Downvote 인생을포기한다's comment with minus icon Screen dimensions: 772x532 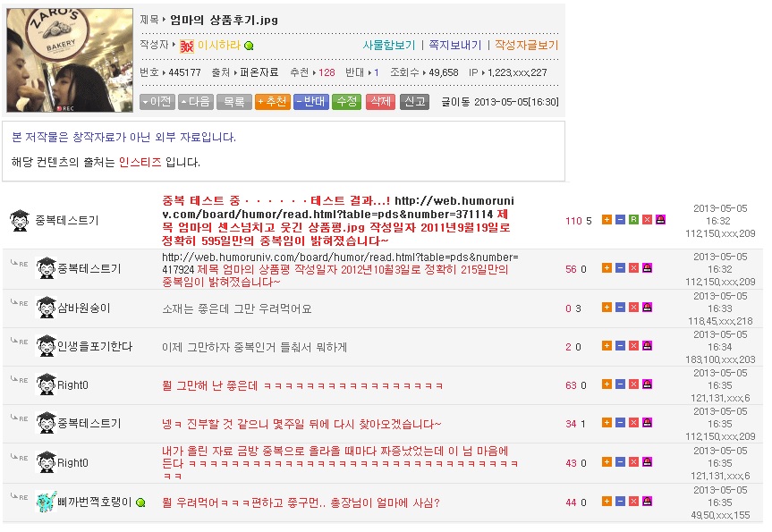(x=620, y=346)
